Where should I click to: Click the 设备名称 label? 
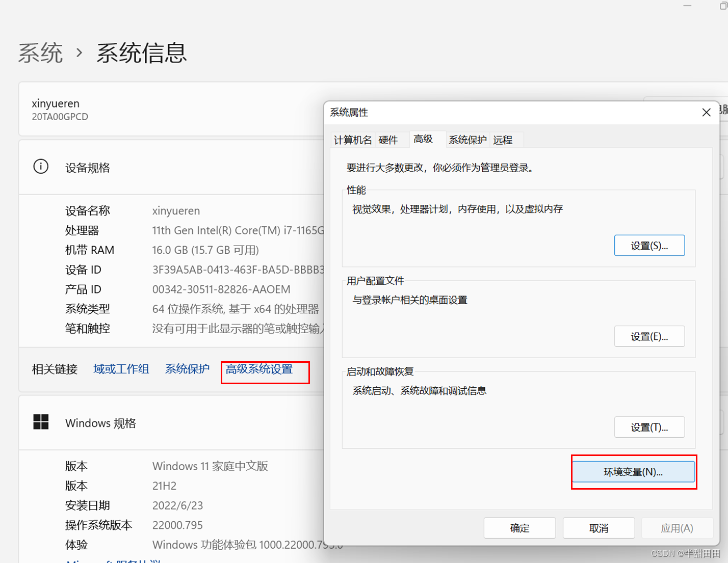pyautogui.click(x=88, y=210)
